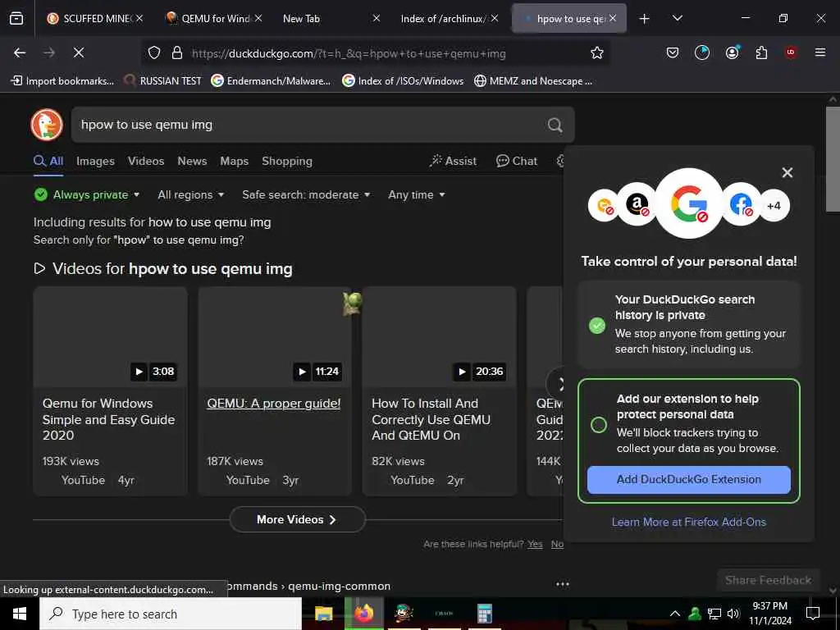Select Images search category
The image size is (840, 630).
[95, 162]
